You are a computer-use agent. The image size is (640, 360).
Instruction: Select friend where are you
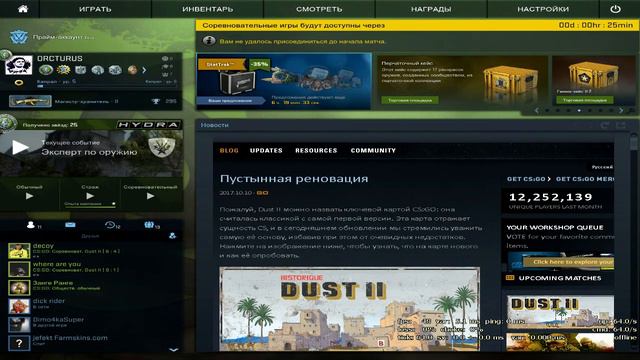point(95,269)
